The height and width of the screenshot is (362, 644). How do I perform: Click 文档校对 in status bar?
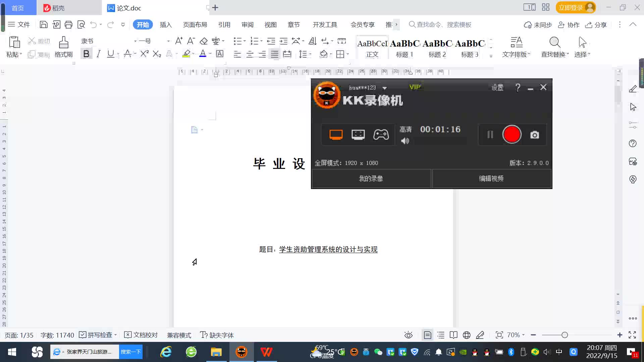pyautogui.click(x=141, y=335)
